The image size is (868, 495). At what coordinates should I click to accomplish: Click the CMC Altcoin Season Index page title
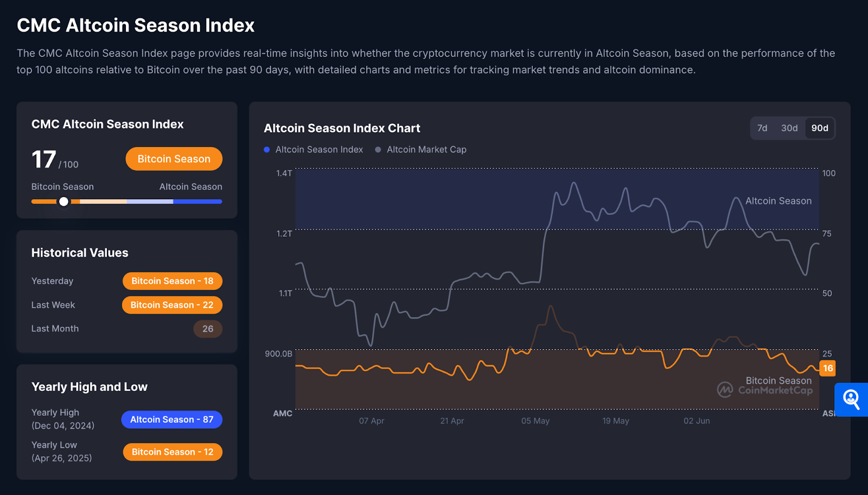[x=136, y=25]
